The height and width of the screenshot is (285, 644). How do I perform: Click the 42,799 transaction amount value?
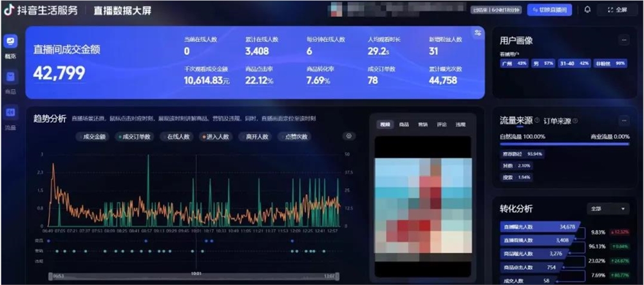[x=59, y=73]
